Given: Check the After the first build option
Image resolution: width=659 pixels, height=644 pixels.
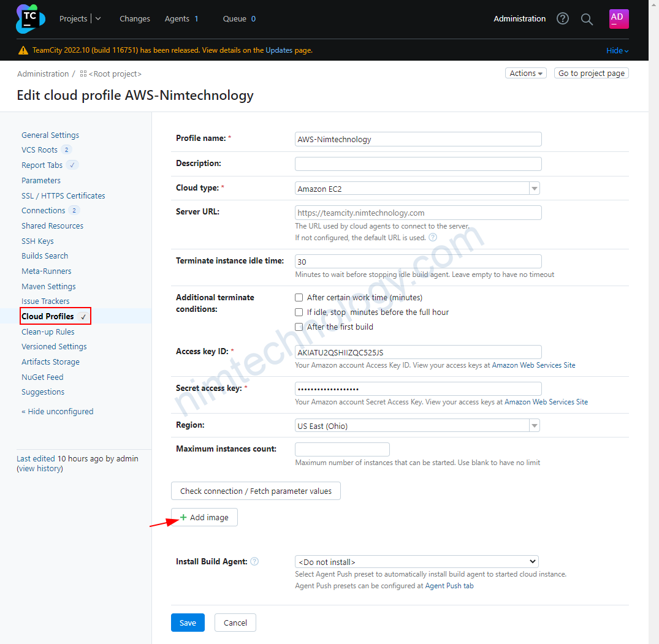Looking at the screenshot, I should 299,327.
